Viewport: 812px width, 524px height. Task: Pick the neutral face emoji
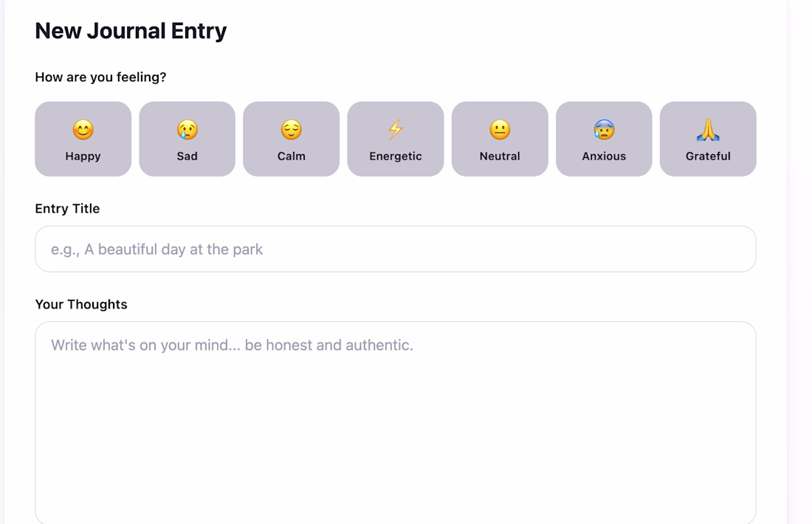500,129
